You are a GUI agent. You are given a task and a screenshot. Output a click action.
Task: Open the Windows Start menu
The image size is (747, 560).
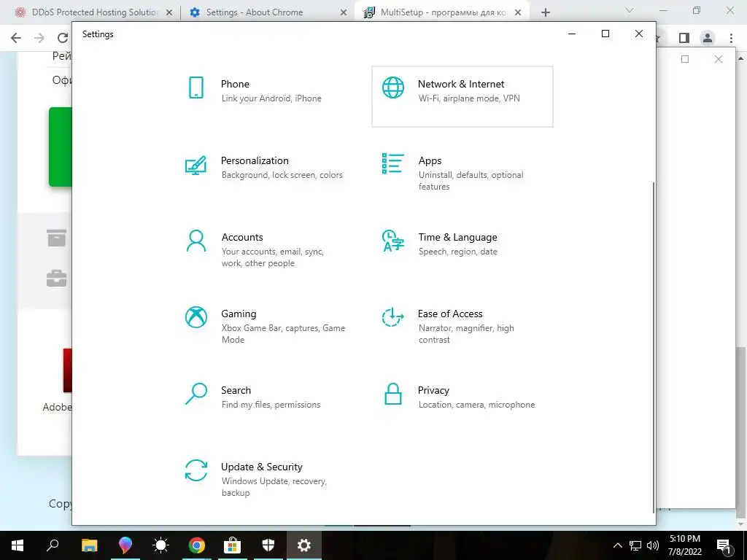(18, 545)
